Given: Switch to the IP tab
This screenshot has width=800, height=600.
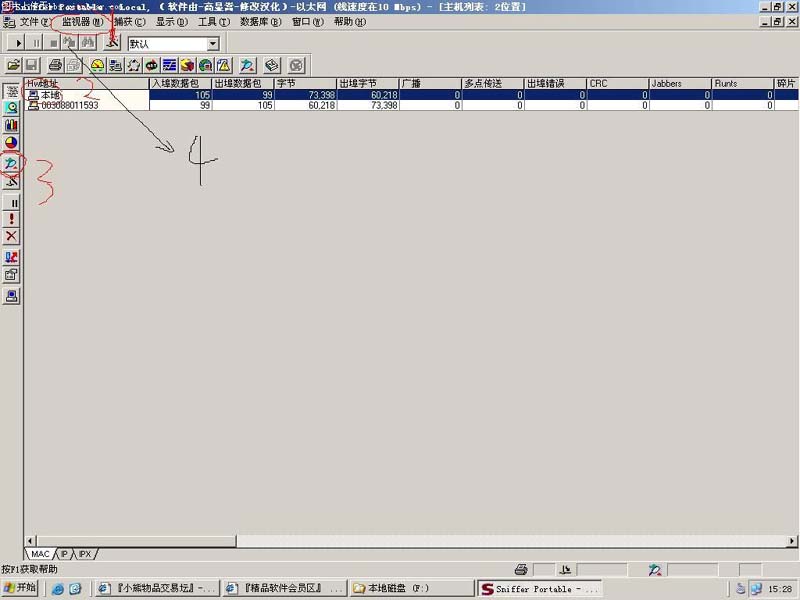Looking at the screenshot, I should (65, 553).
